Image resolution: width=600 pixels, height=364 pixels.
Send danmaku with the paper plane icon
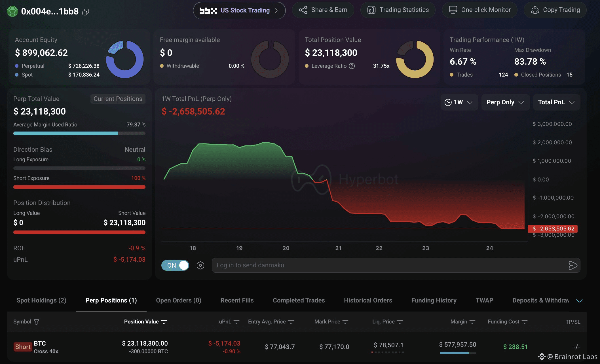(573, 265)
